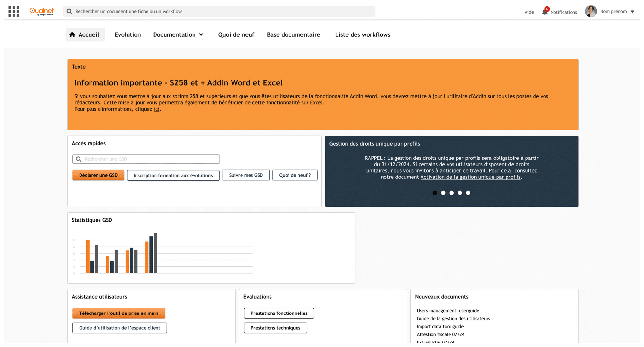Open the apps grid launcher icon
Screen dimensions: 644x347
(x=14, y=11)
